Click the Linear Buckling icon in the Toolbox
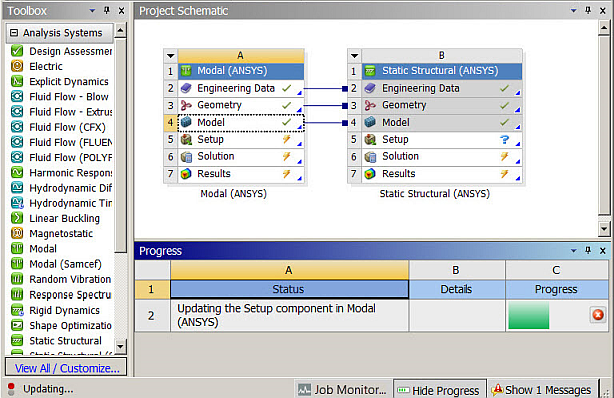Image resolution: width=614 pixels, height=398 pixels. [x=17, y=218]
